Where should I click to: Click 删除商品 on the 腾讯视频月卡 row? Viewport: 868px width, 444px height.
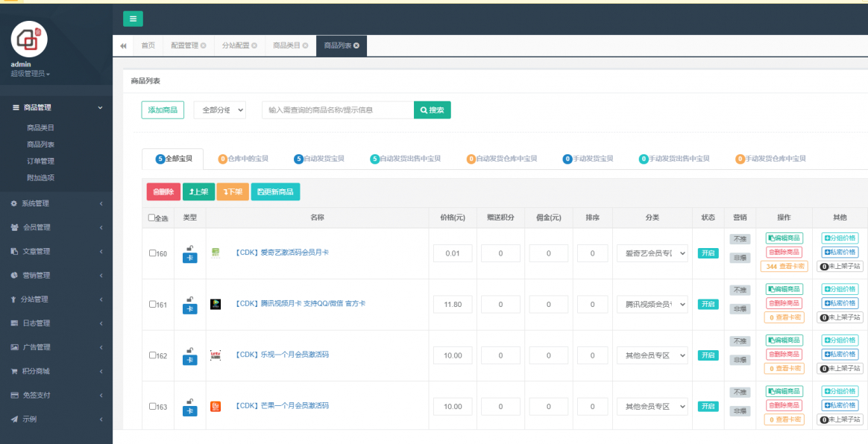pyautogui.click(x=784, y=303)
